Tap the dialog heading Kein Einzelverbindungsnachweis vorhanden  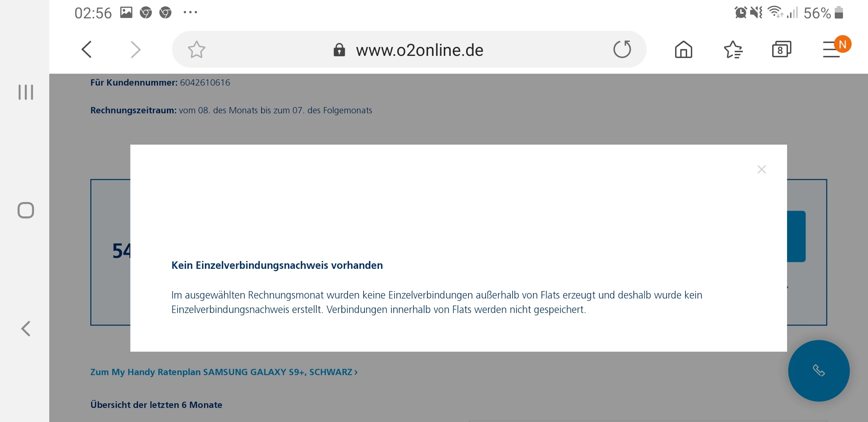[277, 265]
